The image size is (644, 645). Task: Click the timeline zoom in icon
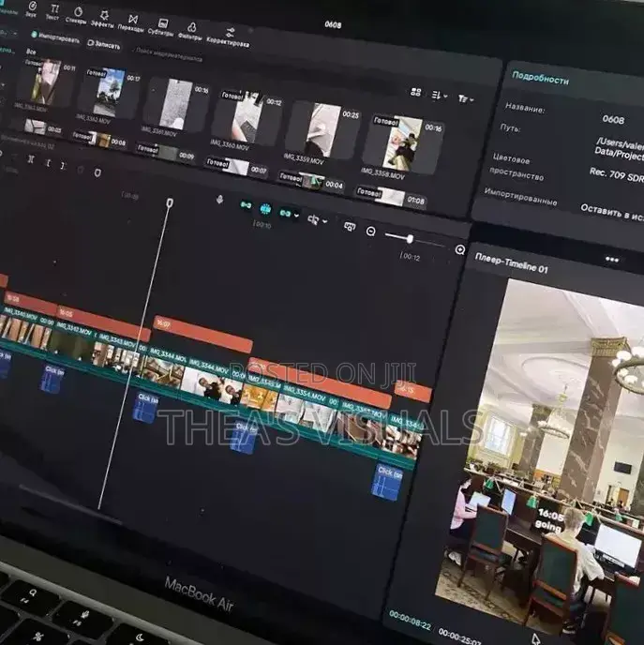point(459,249)
